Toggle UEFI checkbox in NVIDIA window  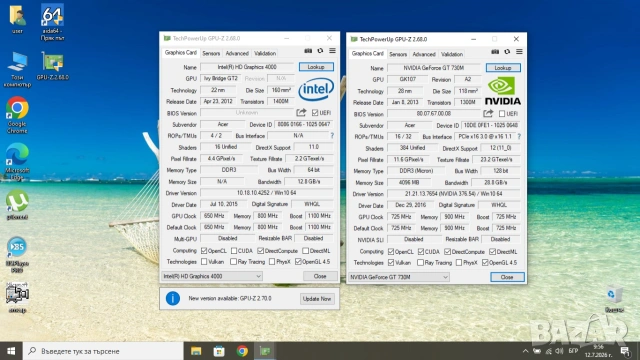coord(502,113)
